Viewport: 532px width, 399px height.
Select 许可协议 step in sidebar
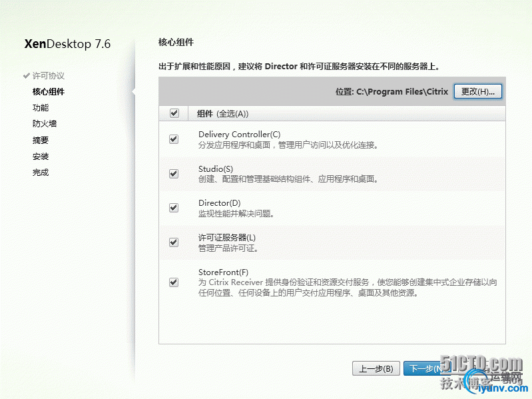49,76
